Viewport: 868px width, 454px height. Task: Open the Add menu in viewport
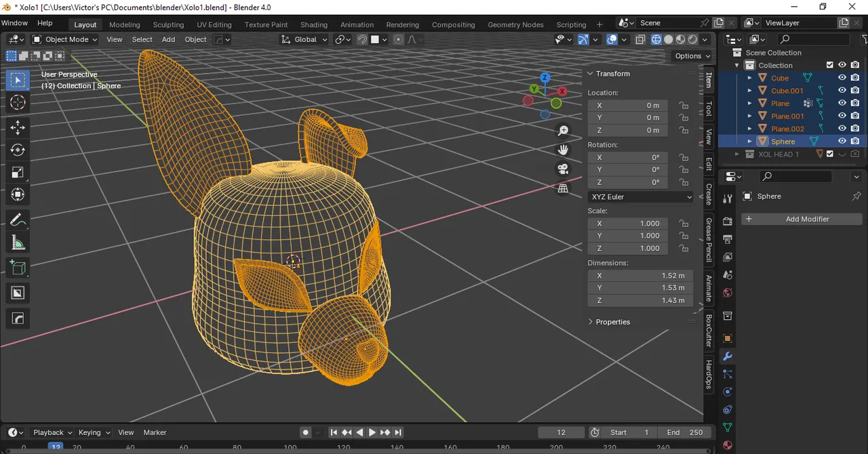pos(168,39)
